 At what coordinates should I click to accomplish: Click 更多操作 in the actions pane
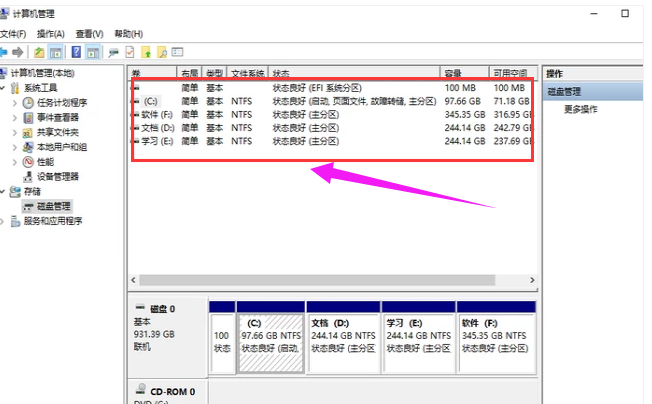coord(582,108)
